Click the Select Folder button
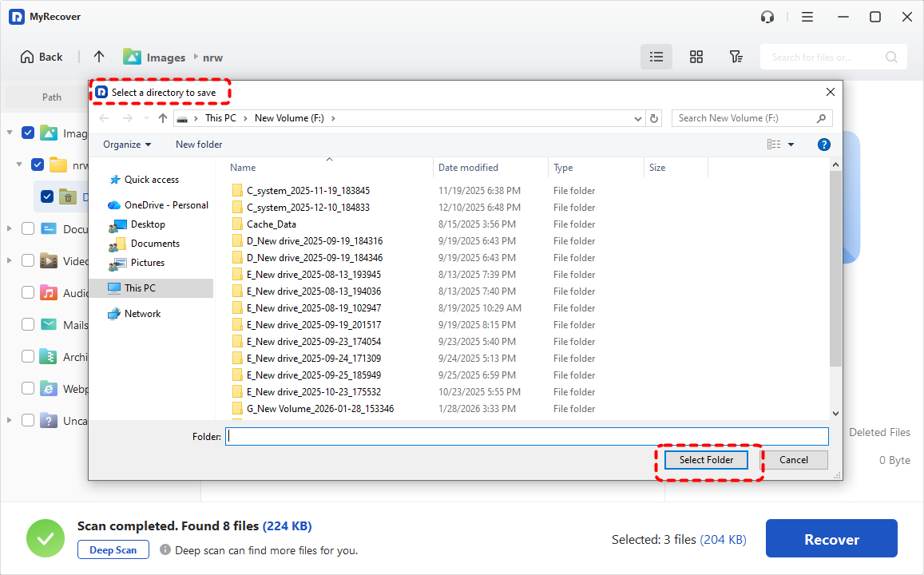This screenshot has width=924, height=575. pos(706,460)
